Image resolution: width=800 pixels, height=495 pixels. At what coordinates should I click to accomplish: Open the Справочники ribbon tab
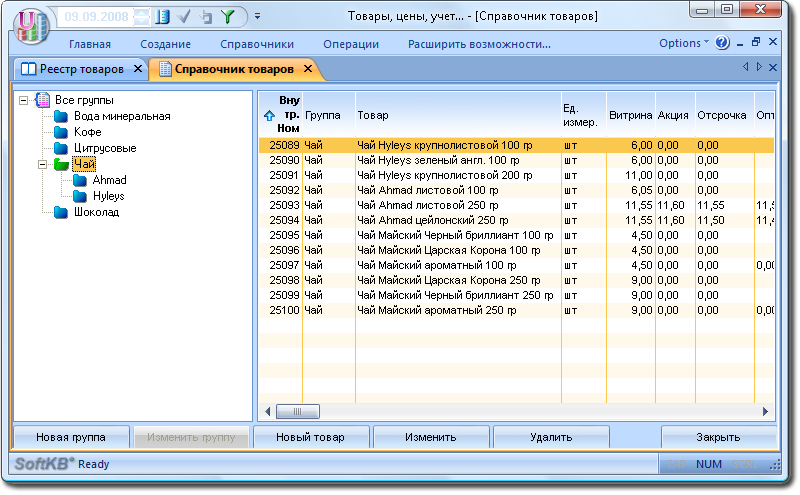tap(257, 44)
